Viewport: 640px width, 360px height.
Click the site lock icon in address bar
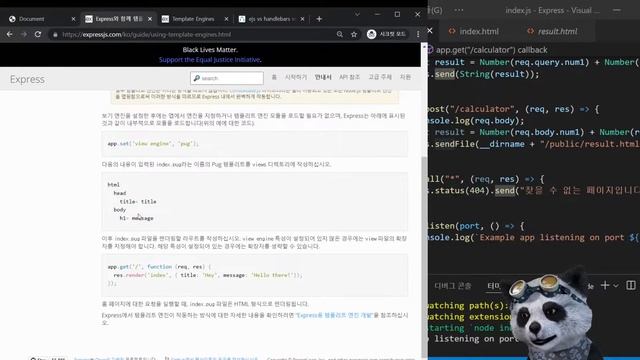(55, 35)
